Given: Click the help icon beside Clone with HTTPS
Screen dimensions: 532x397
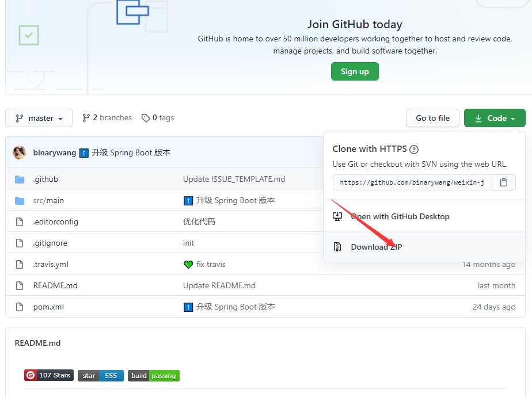Looking at the screenshot, I should point(414,149).
